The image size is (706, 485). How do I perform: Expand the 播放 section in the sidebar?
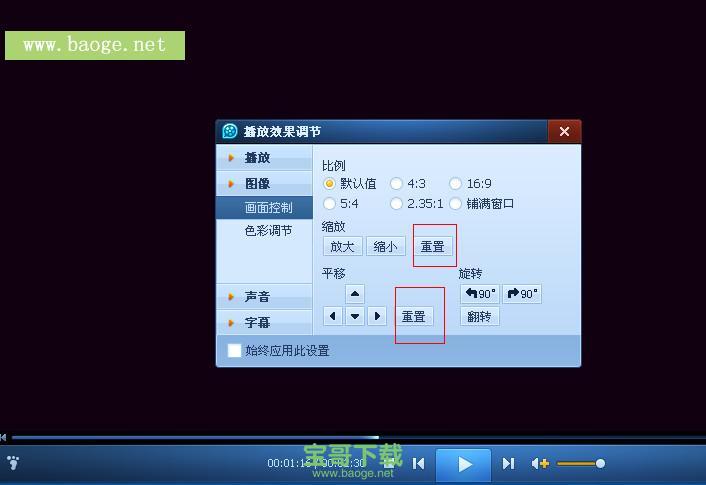click(x=264, y=158)
